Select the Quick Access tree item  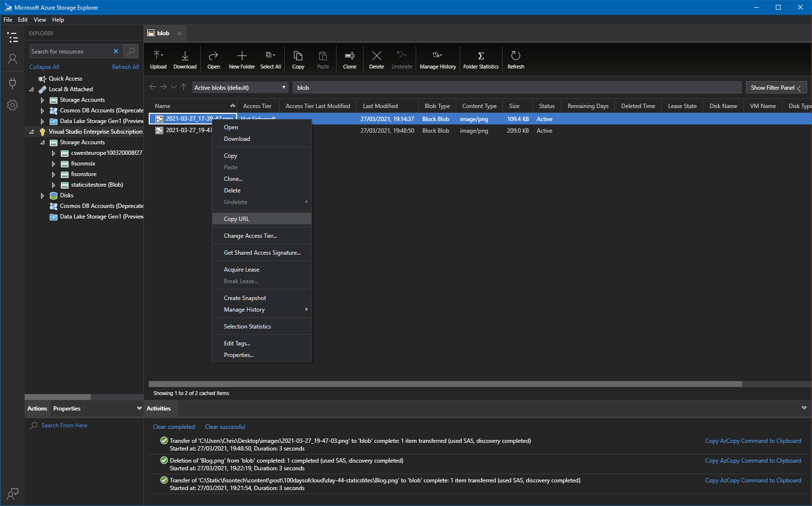coord(66,79)
